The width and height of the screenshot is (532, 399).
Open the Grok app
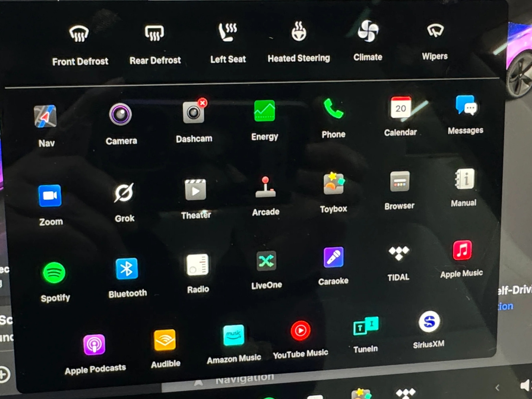click(124, 193)
